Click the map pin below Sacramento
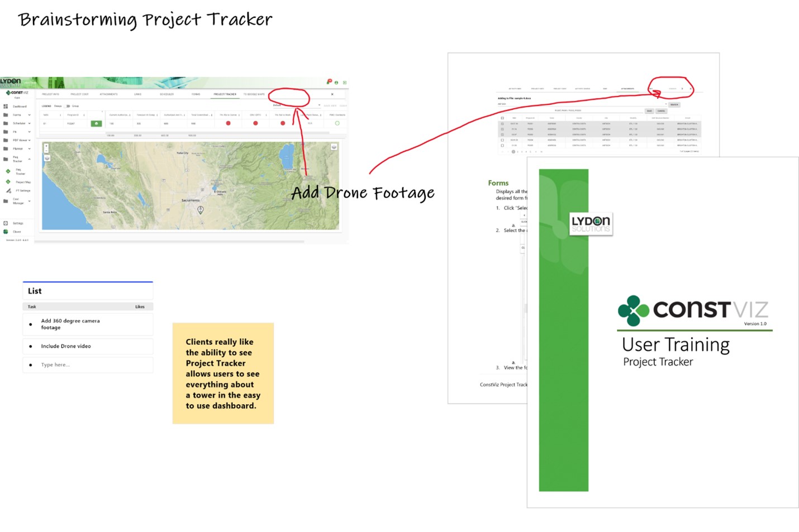The height and width of the screenshot is (532, 799). tap(201, 210)
